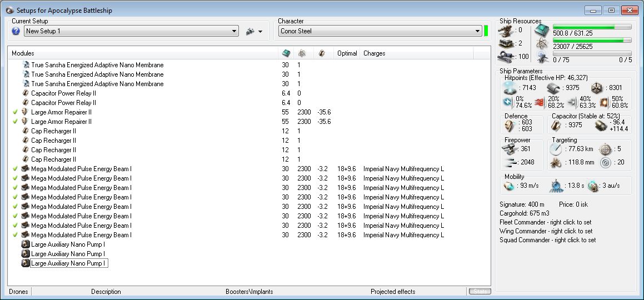
Task: Toggle the bottommost Mega Modulated Pulse Beam checkmark
Action: tap(15, 235)
